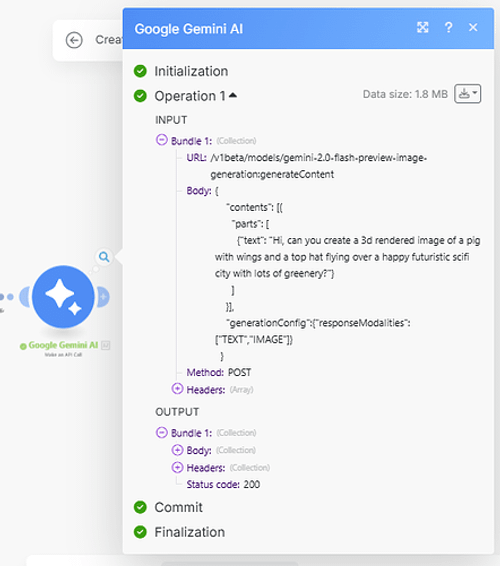This screenshot has width=500, height=566.
Task: Open help with the question mark icon
Action: [448, 27]
